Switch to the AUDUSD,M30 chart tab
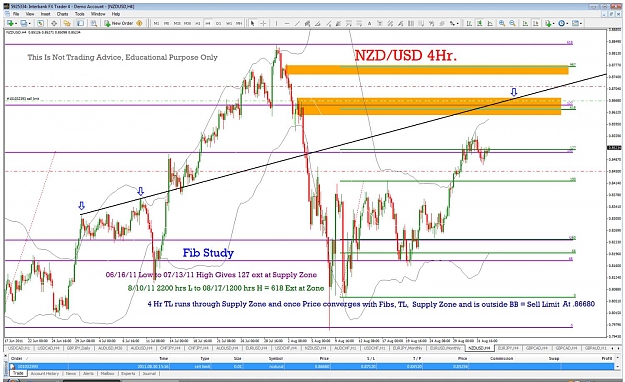The image size is (625, 382). coord(110,348)
